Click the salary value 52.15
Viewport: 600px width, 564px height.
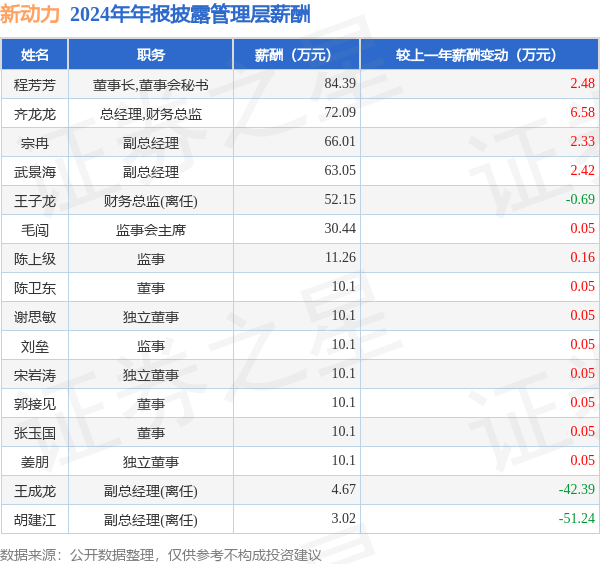point(340,199)
